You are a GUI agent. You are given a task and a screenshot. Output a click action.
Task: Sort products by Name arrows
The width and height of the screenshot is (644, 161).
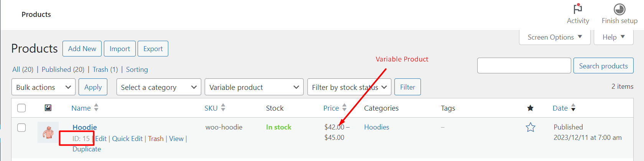tap(96, 108)
